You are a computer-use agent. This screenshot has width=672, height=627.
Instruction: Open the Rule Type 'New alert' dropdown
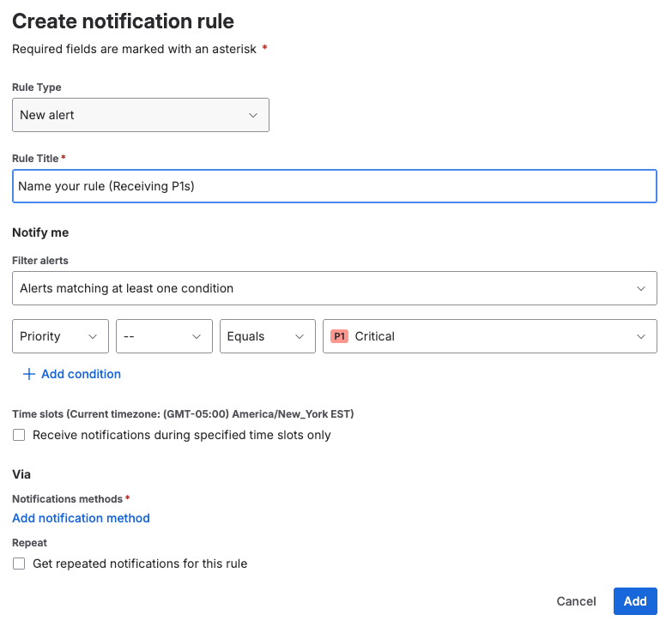(x=140, y=115)
